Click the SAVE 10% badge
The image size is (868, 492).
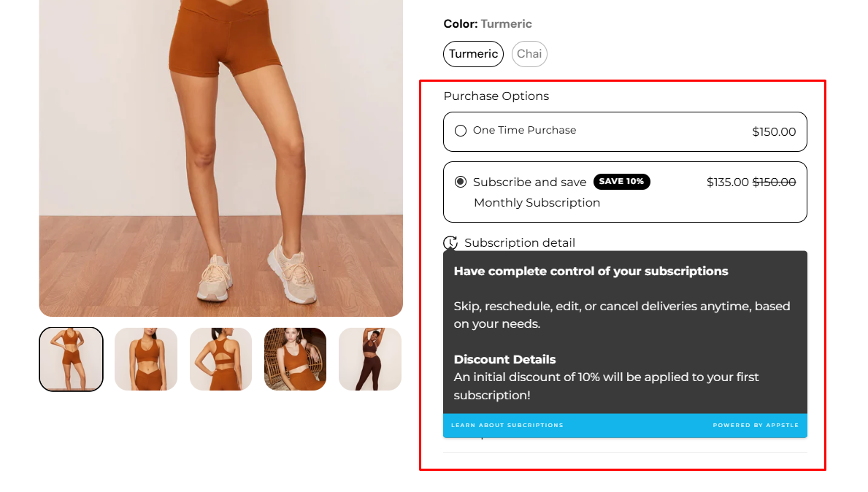pos(622,182)
